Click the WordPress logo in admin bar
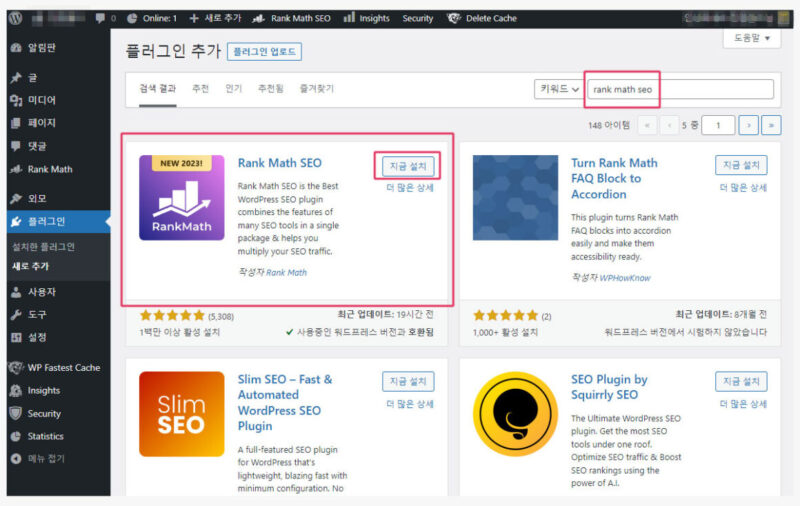Image resolution: width=800 pixels, height=506 pixels. pos(17,18)
